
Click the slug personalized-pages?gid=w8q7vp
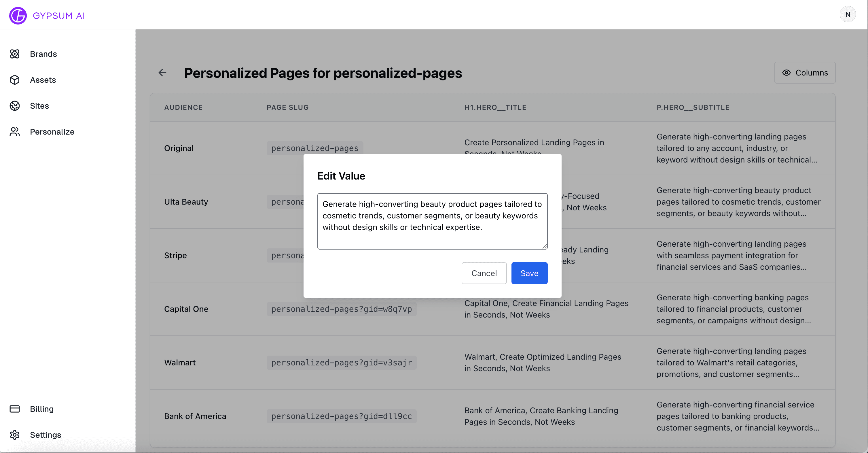pos(341,309)
